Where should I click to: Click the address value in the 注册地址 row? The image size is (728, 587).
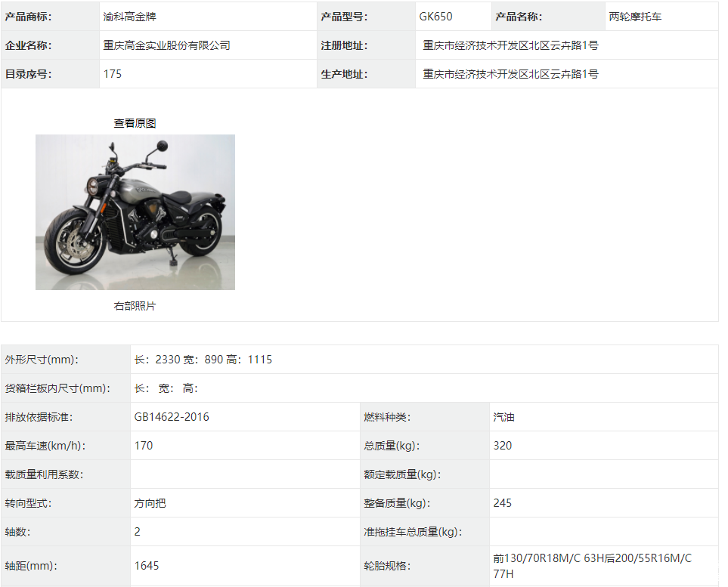coord(510,45)
